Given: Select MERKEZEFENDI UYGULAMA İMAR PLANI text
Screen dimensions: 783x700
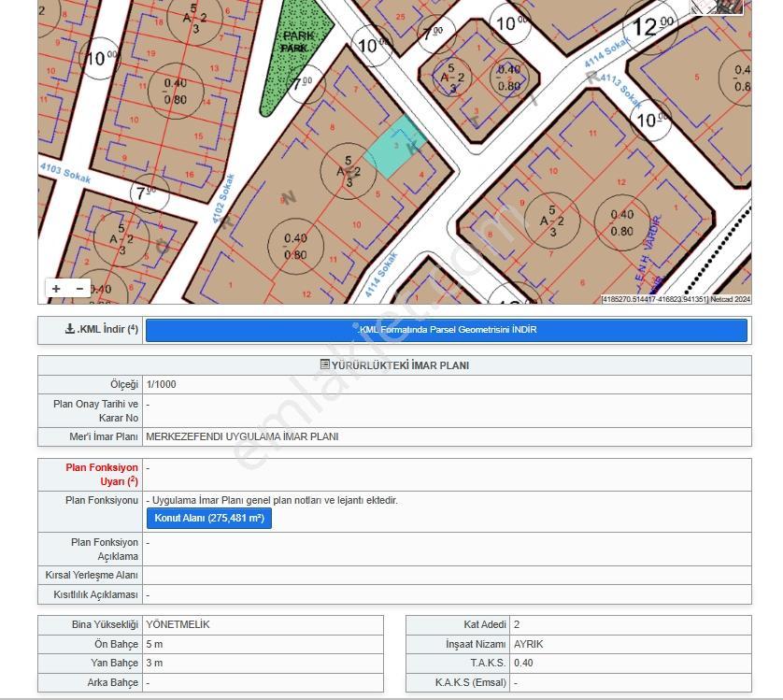Looking at the screenshot, I should click(242, 436).
